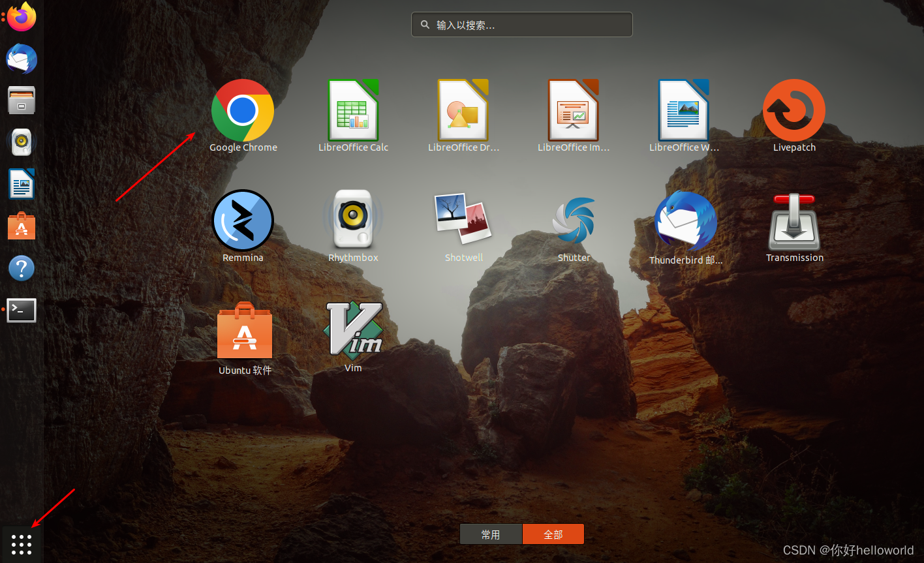
Task: Launch Transmission torrent client
Action: (x=794, y=222)
